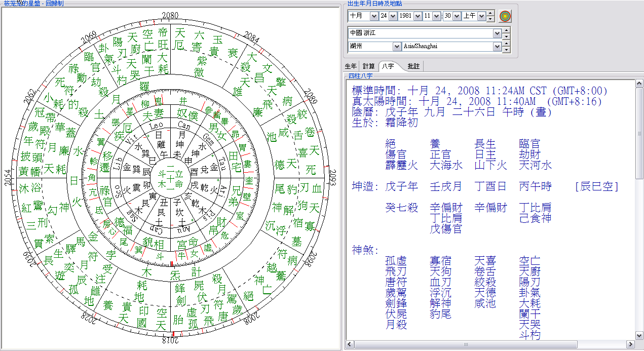Switch to the 計算 tab
Viewport: 644px width, 351px height.
pyautogui.click(x=369, y=66)
